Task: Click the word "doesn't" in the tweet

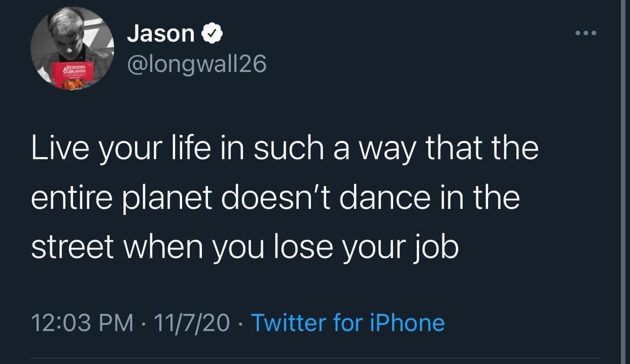Action: (280, 198)
